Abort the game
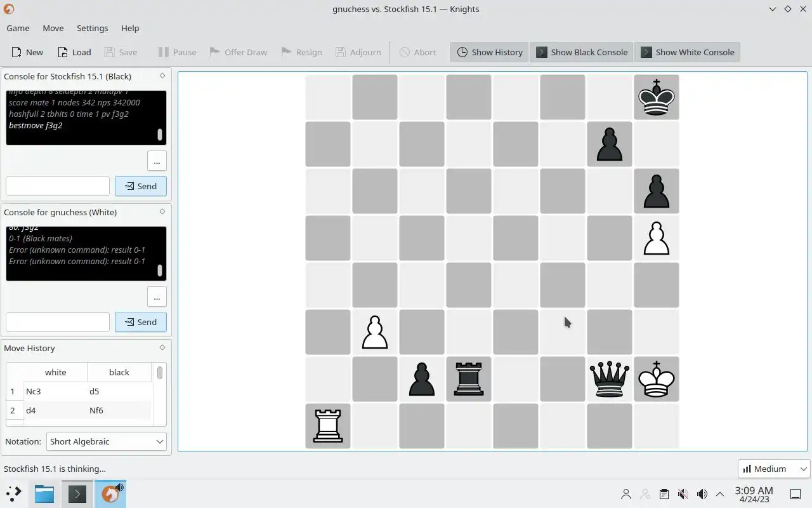812x508 pixels. pyautogui.click(x=417, y=52)
